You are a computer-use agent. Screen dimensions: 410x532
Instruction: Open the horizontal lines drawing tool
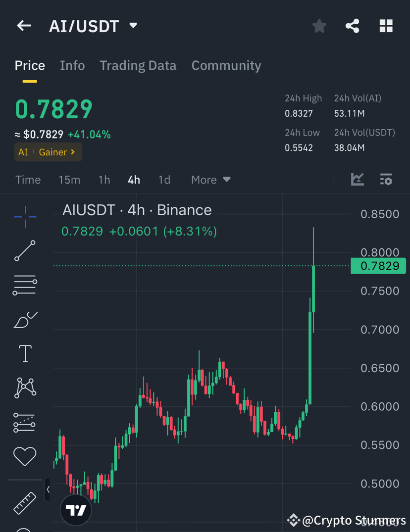click(25, 285)
